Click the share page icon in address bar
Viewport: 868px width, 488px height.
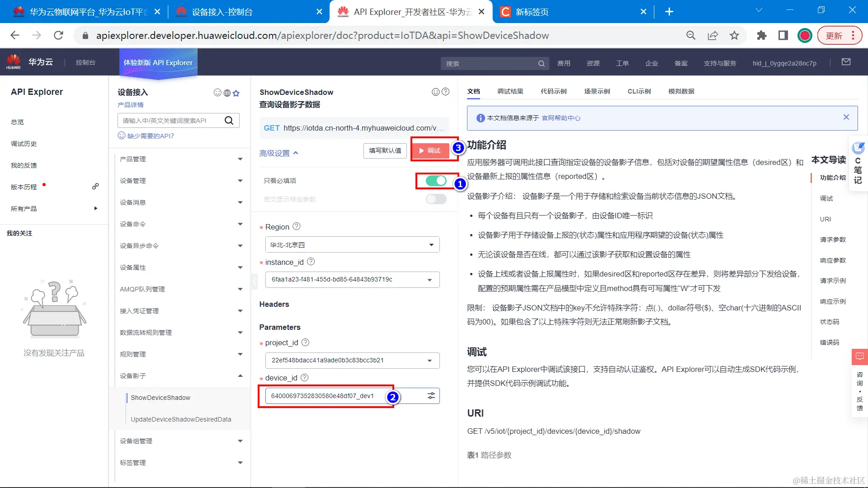(713, 35)
